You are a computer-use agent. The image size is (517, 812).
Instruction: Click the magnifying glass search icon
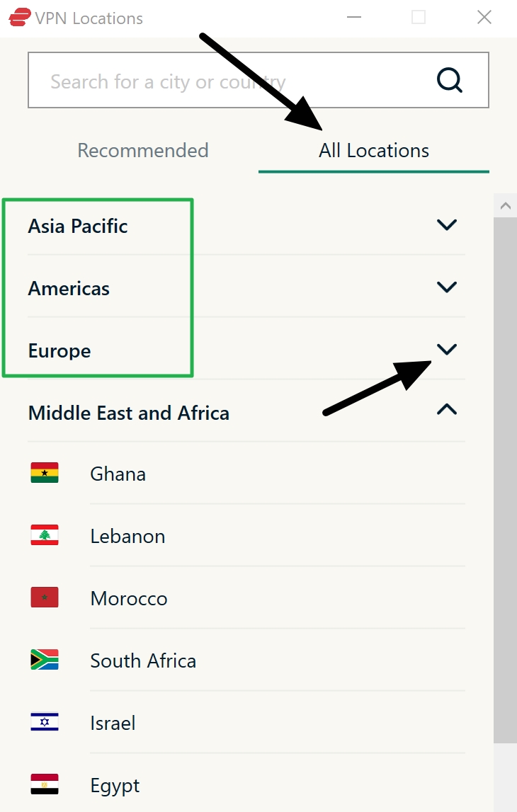[449, 80]
